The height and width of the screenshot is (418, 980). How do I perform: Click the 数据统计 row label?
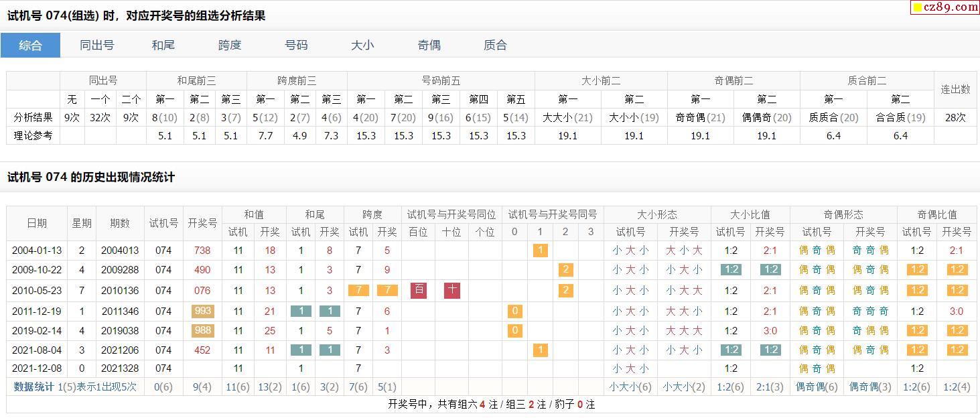tap(33, 387)
